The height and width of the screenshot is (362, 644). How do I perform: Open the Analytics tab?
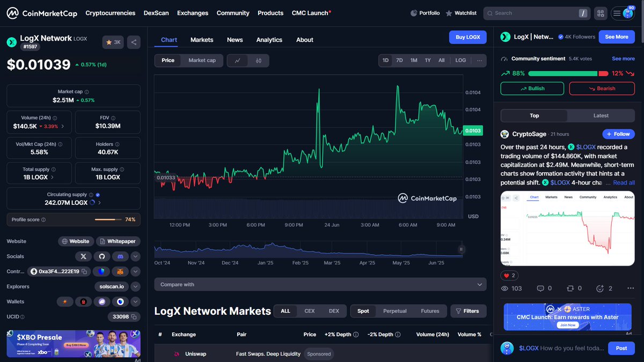tap(269, 40)
